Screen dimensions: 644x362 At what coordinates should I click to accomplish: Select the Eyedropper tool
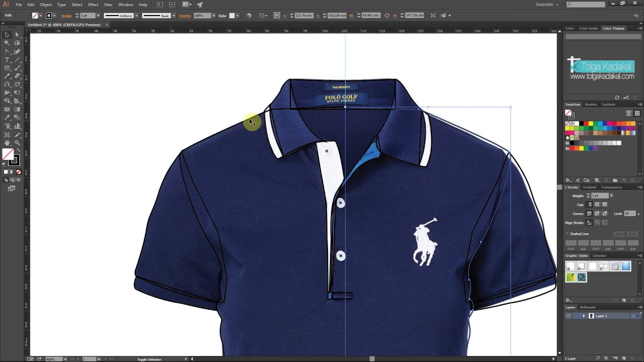pyautogui.click(x=7, y=118)
